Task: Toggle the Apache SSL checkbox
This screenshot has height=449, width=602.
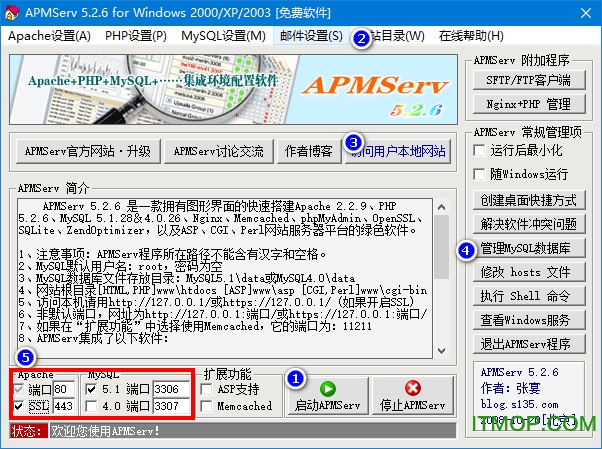Action: pyautogui.click(x=19, y=406)
